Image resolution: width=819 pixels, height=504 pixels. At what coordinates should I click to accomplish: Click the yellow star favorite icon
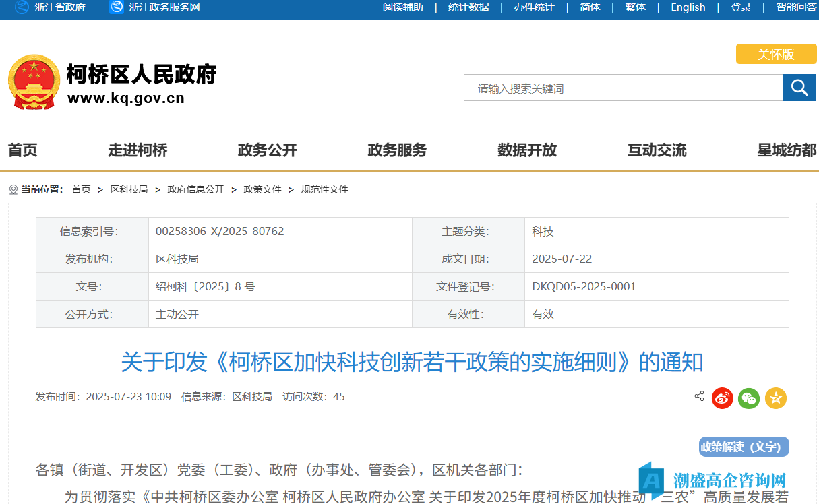776,398
